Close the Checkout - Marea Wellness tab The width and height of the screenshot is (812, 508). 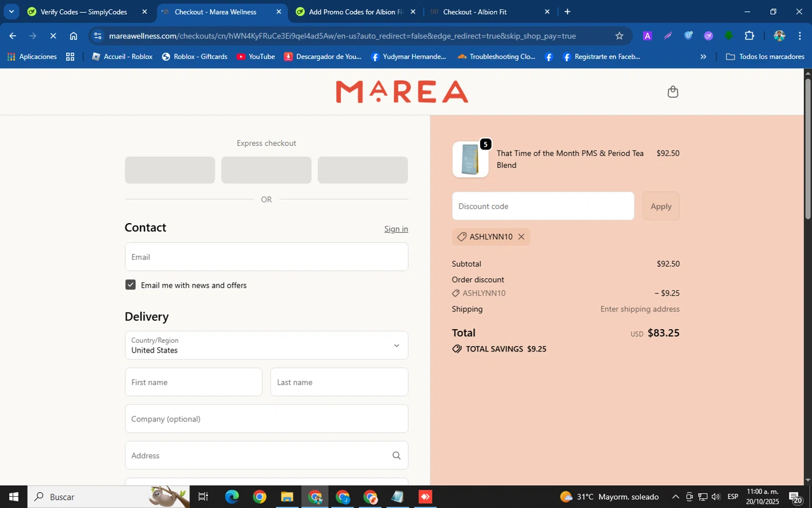[x=279, y=11]
